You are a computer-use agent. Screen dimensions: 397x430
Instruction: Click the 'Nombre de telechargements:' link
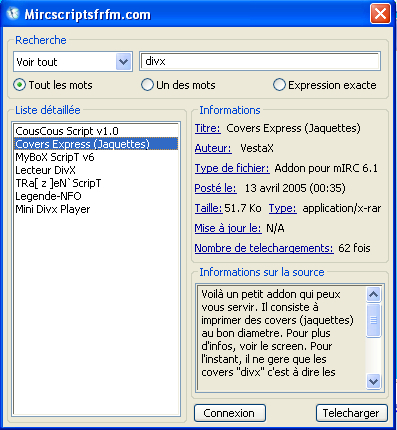pos(264,248)
